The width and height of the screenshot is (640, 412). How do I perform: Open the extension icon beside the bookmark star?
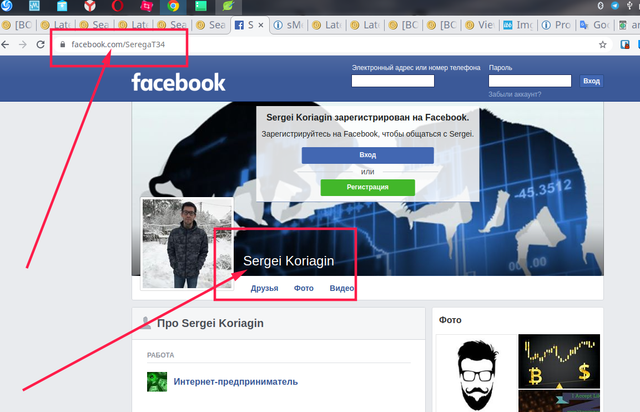pyautogui.click(x=624, y=45)
